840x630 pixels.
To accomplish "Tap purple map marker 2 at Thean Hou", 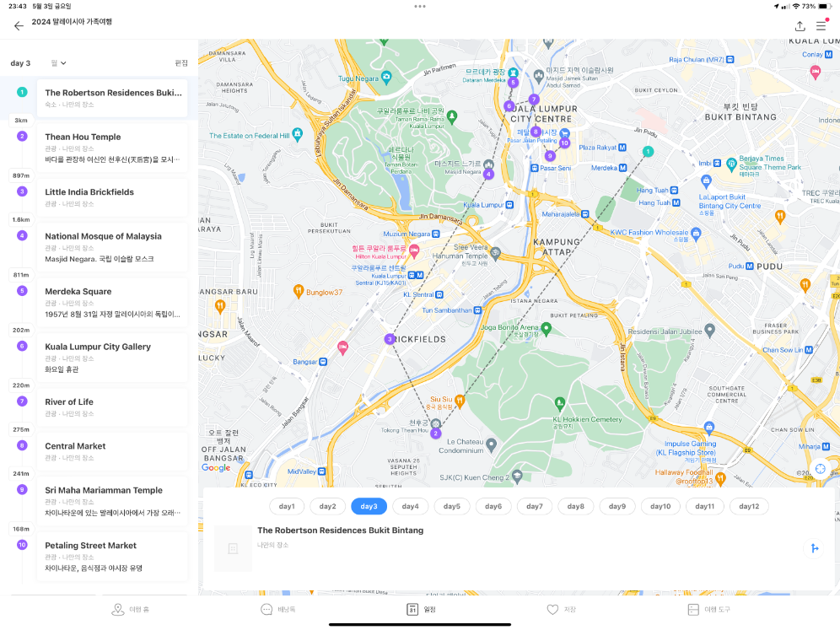I will click(436, 433).
